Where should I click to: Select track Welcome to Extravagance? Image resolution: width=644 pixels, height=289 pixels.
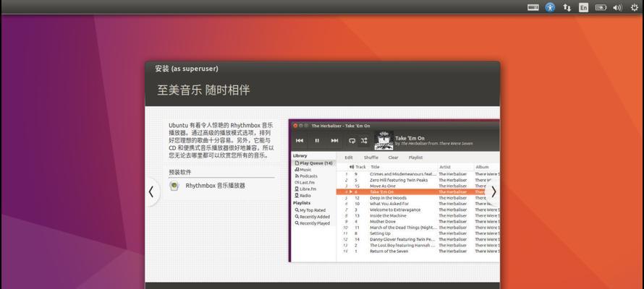click(418, 210)
